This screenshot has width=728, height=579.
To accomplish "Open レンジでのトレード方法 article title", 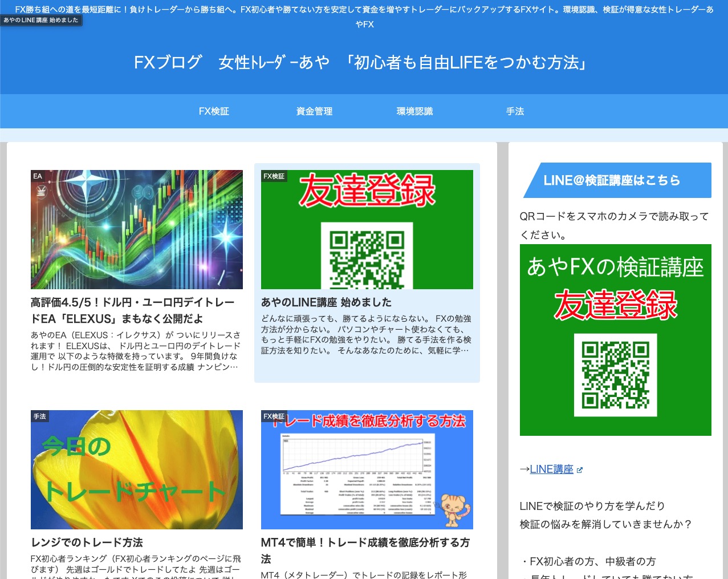I will coord(87,542).
